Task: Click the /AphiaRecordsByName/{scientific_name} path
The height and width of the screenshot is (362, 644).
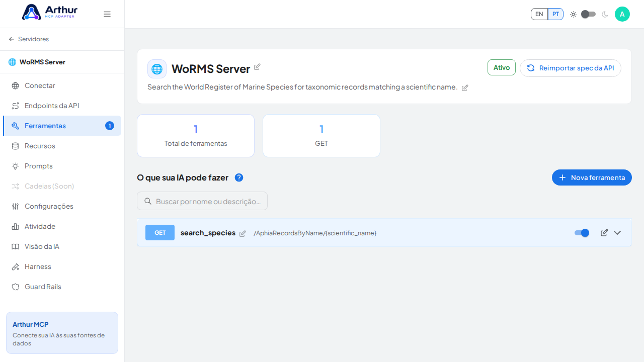Action: click(x=315, y=233)
